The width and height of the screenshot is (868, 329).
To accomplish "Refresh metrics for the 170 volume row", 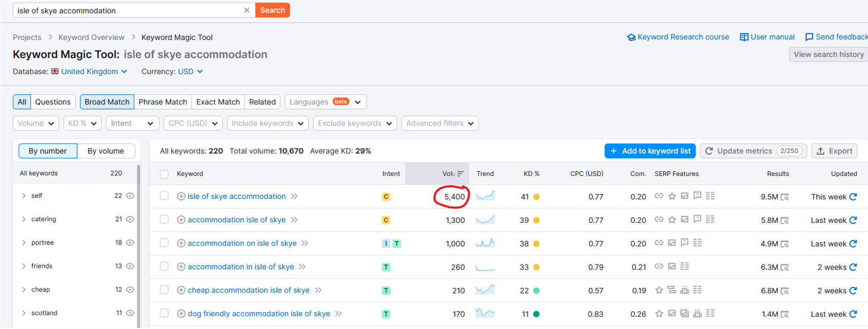I will 853,314.
